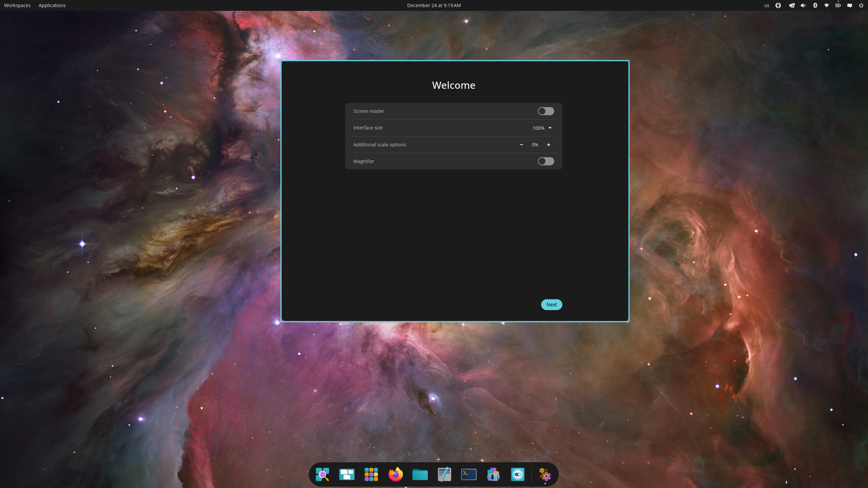The height and width of the screenshot is (488, 868).
Task: Open the power menu in the top bar
Action: [x=861, y=5]
